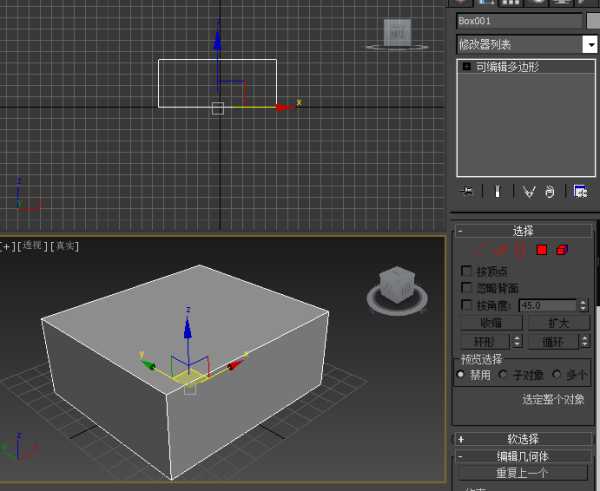The width and height of the screenshot is (600, 491).
Task: Click the object color swatch beside Box001
Action: coord(593,20)
